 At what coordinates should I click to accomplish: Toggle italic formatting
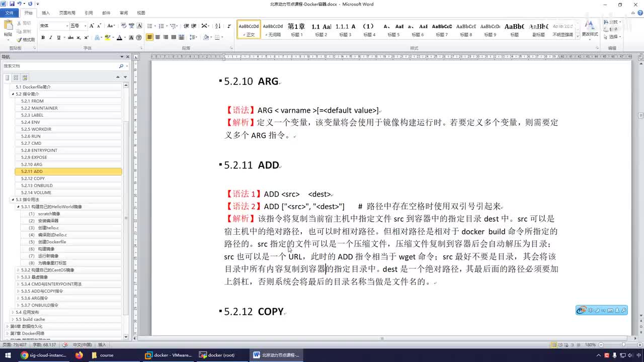pyautogui.click(x=51, y=38)
